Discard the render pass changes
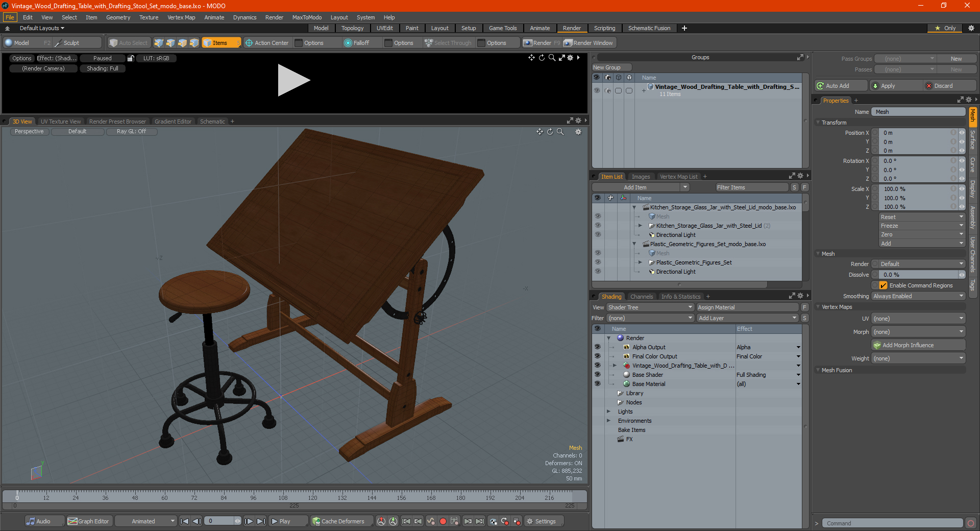This screenshot has width=980, height=531. click(x=950, y=86)
